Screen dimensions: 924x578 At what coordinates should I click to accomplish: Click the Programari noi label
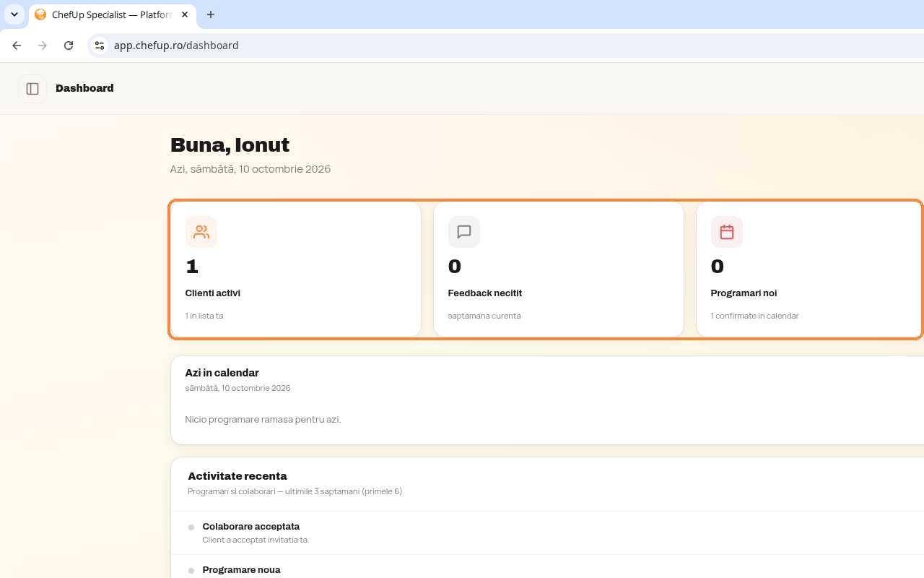tap(744, 293)
